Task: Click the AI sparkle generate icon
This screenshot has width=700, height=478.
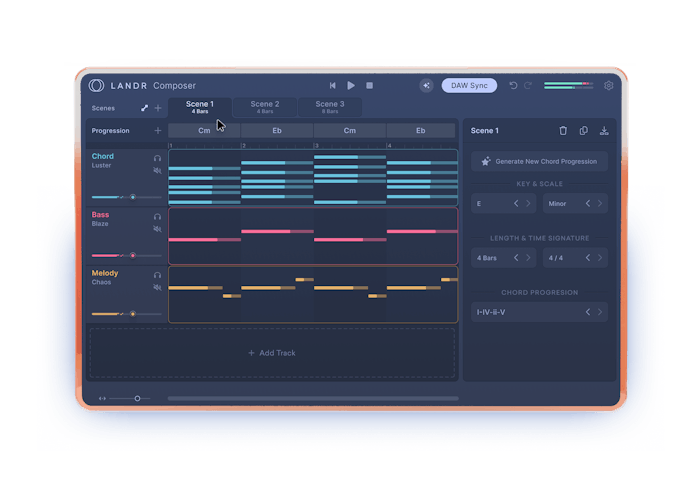Action: point(426,85)
